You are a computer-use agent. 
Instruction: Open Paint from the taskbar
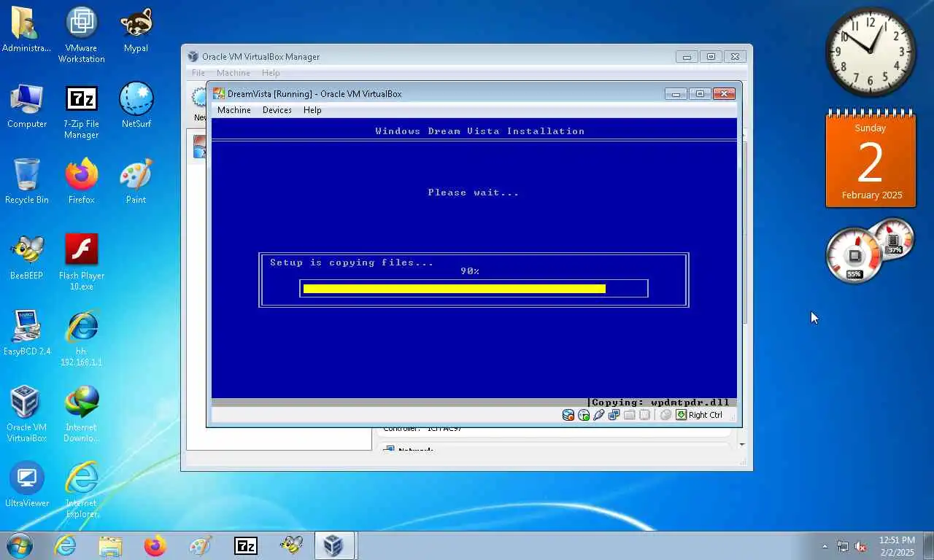tap(201, 545)
